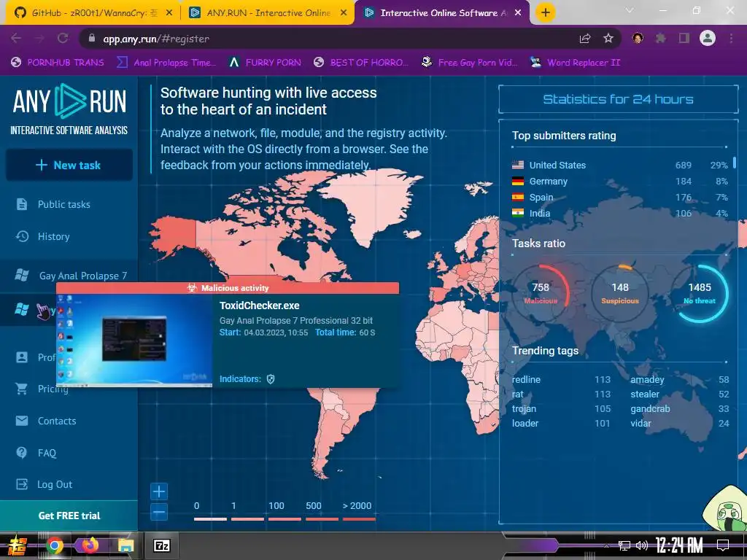Screen dimensions: 747x560
Task: Show hidden system tray icons
Action: tap(605, 545)
